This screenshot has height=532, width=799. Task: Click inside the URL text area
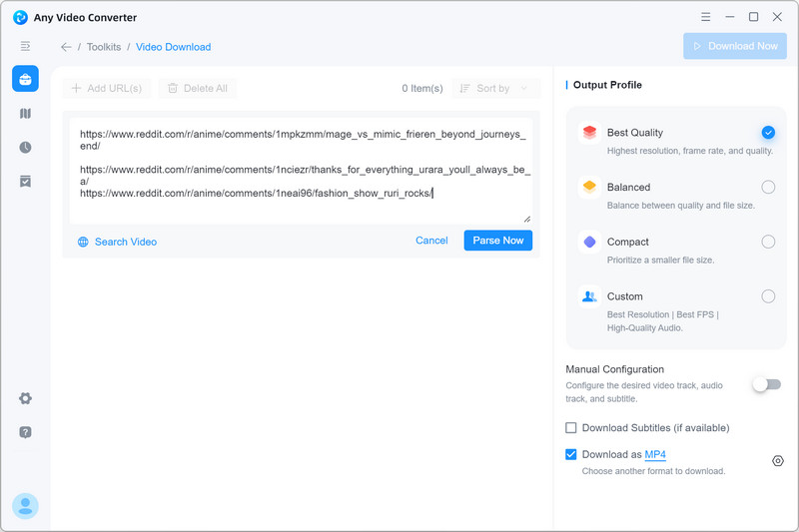pyautogui.click(x=300, y=207)
